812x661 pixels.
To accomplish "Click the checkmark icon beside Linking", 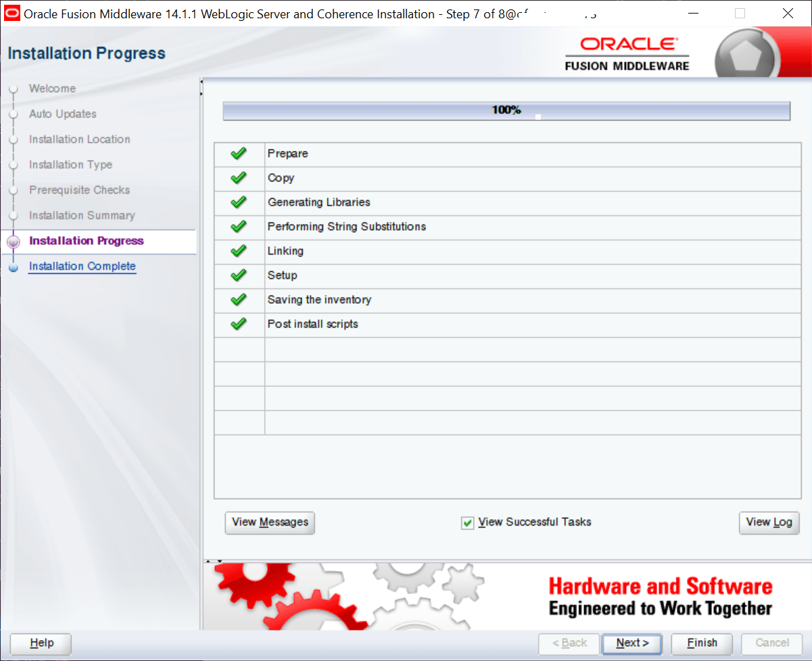I will point(238,251).
